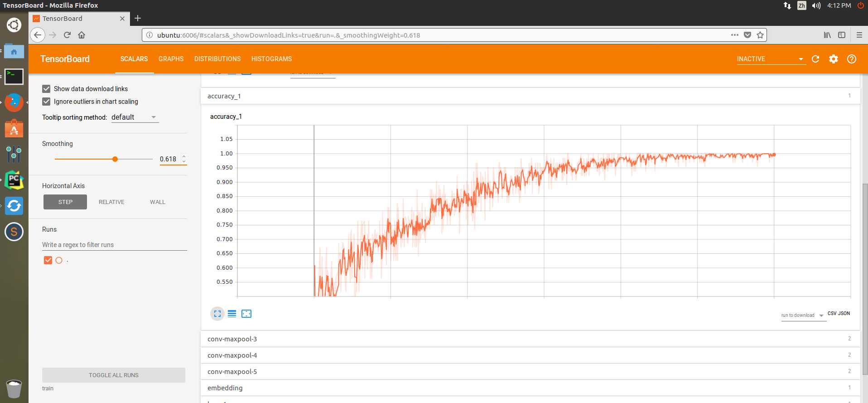
Task: Select STEP horizontal axis
Action: pos(65,202)
